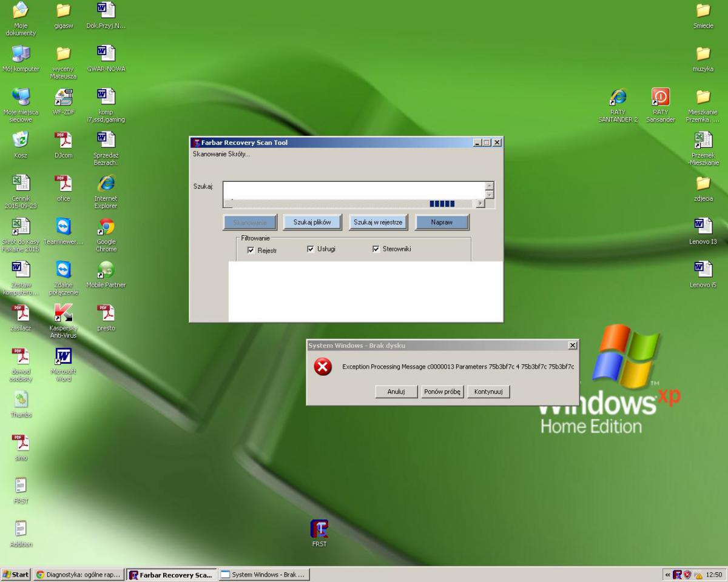Click inside the Szukaj search field

(354, 190)
